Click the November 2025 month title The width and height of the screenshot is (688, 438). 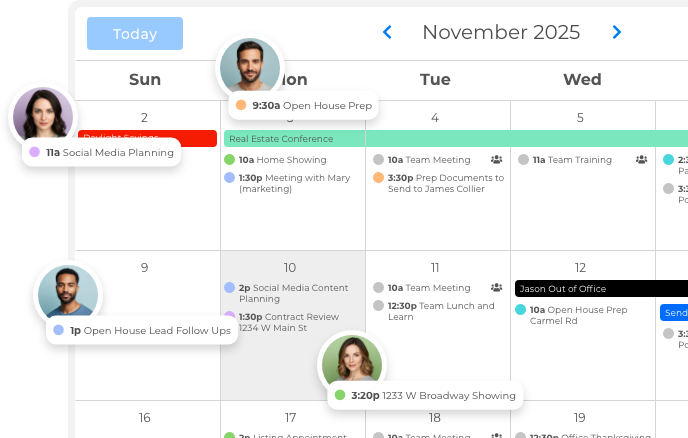(501, 32)
